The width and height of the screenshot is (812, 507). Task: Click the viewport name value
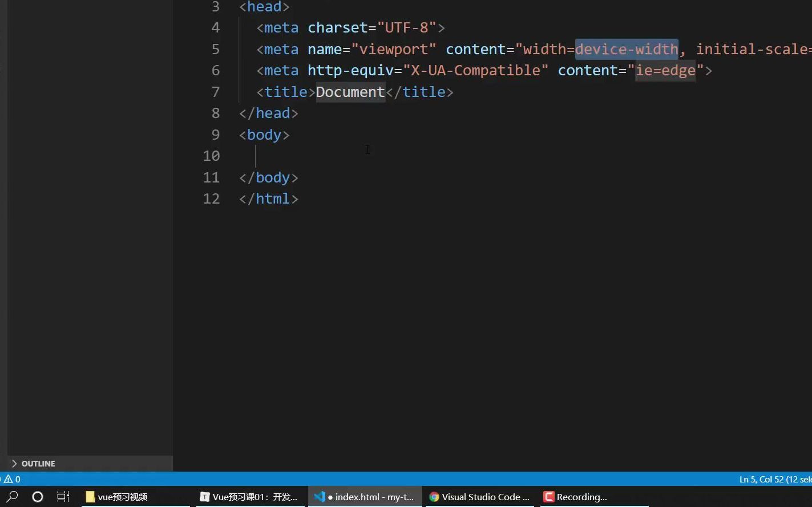point(394,49)
